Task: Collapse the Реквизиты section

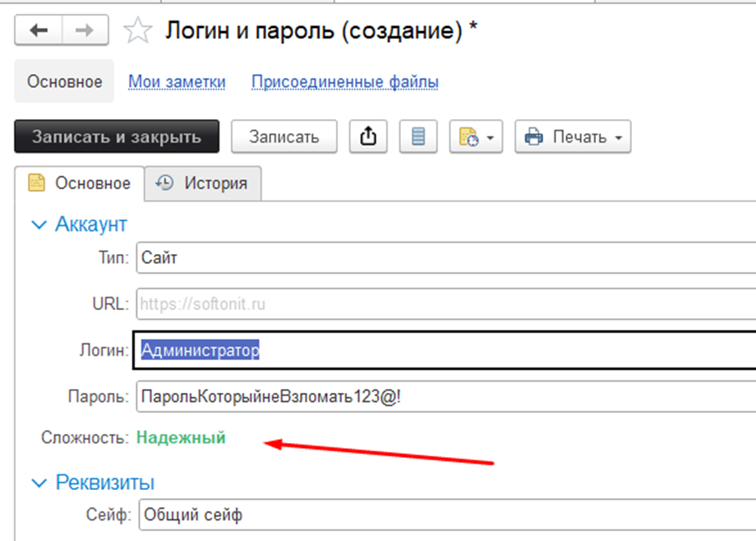Action: 38,483
